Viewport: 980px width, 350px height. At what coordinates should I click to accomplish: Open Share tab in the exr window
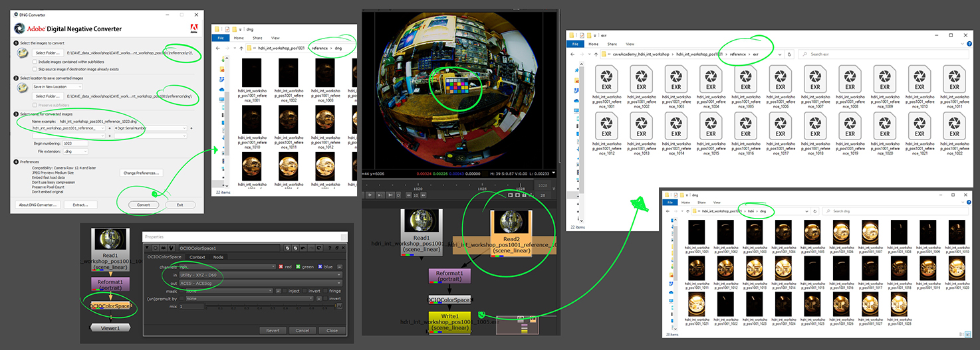pyautogui.click(x=612, y=44)
